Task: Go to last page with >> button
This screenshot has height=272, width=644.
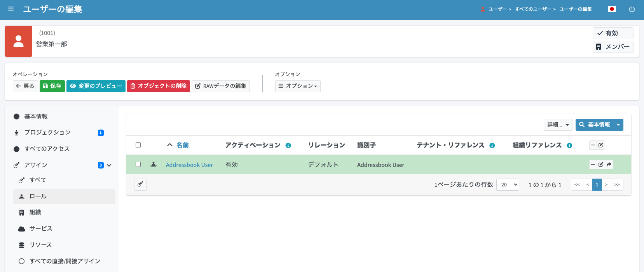Action: point(617,184)
